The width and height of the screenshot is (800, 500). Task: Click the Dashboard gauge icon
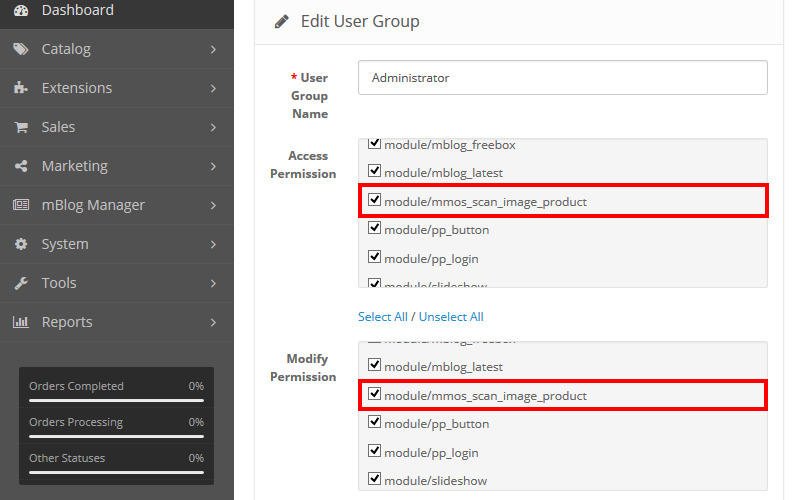tap(20, 10)
